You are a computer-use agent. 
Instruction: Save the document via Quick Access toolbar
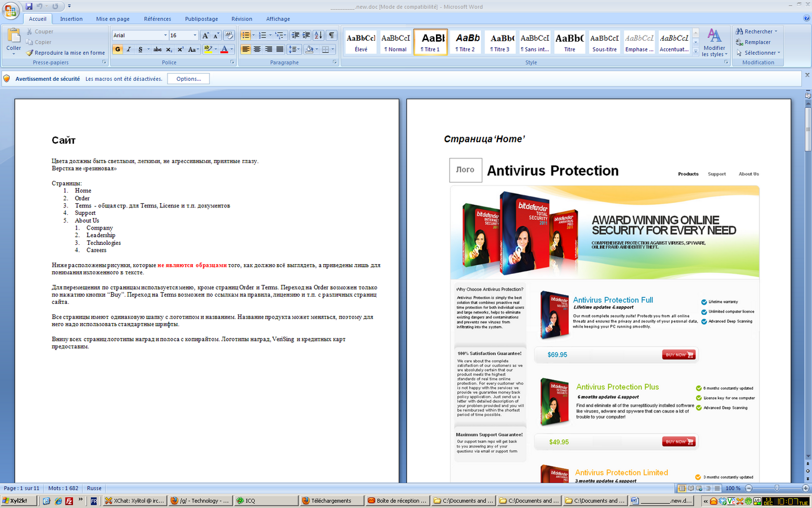[29, 6]
